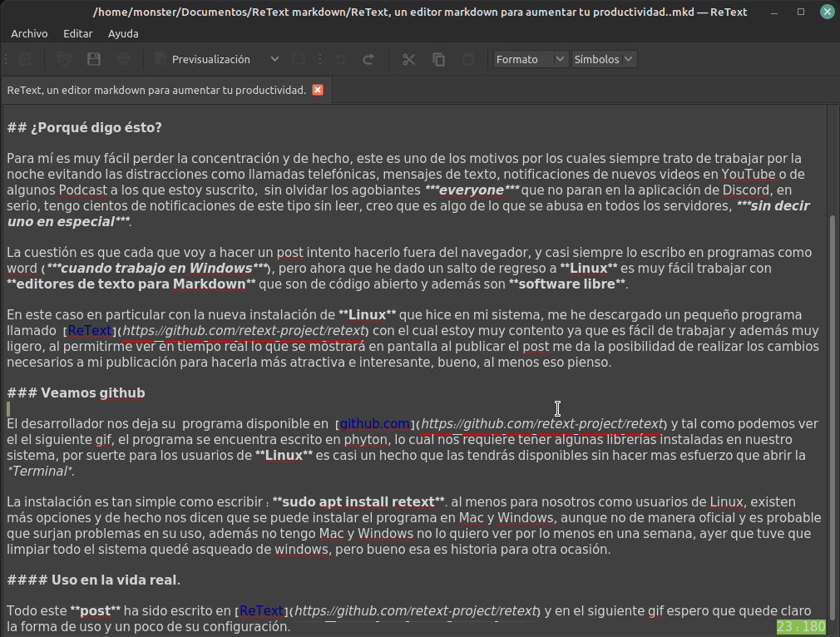Click the toolbar drag handle beside New icon

(7, 59)
